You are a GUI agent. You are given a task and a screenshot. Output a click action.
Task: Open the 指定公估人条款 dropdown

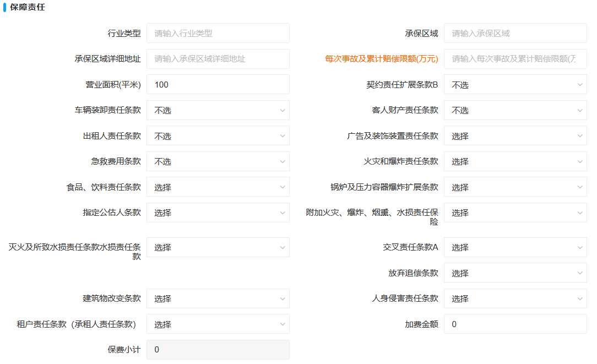(x=218, y=213)
